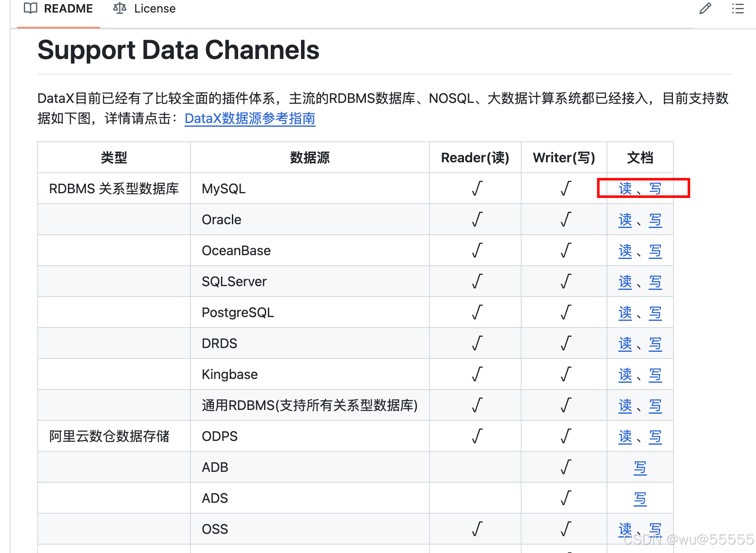Open the ADS 写 doc link
Viewport: 756px width, 553px height.
tap(640, 498)
